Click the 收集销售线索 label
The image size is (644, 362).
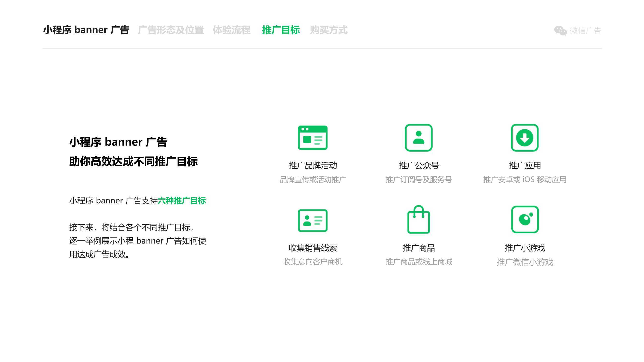[x=313, y=248]
